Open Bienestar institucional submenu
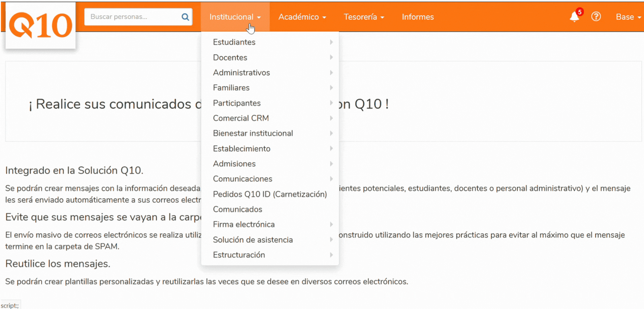This screenshot has width=644, height=309. coord(270,133)
